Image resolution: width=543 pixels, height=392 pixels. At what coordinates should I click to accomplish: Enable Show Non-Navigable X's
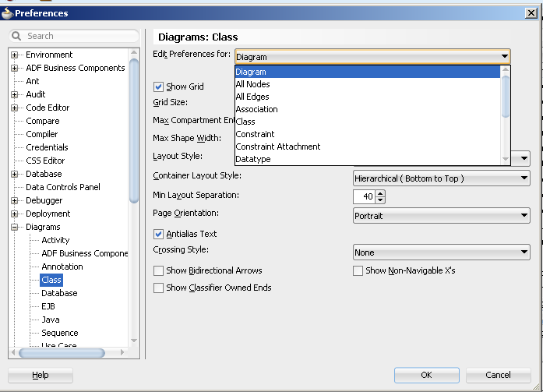tap(358, 270)
